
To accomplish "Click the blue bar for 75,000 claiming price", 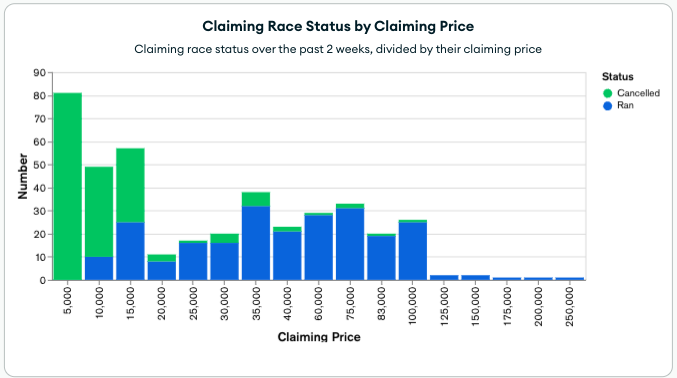I will pyautogui.click(x=350, y=244).
